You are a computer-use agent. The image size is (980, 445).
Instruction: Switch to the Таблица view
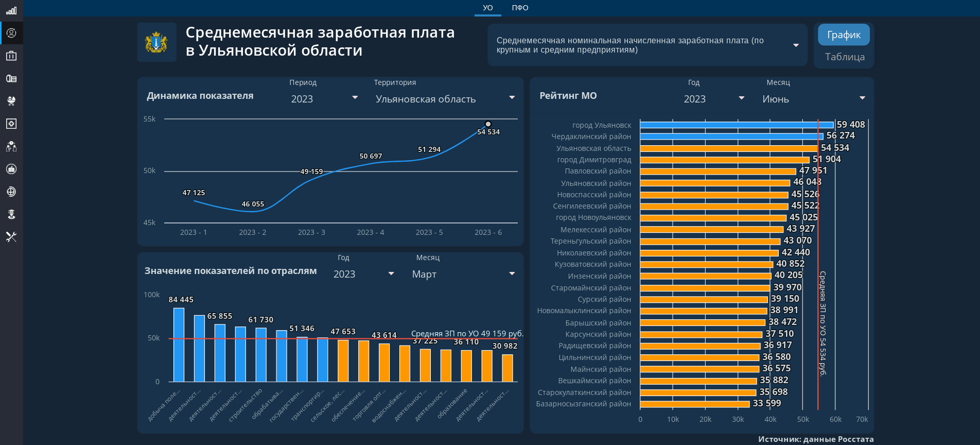845,57
